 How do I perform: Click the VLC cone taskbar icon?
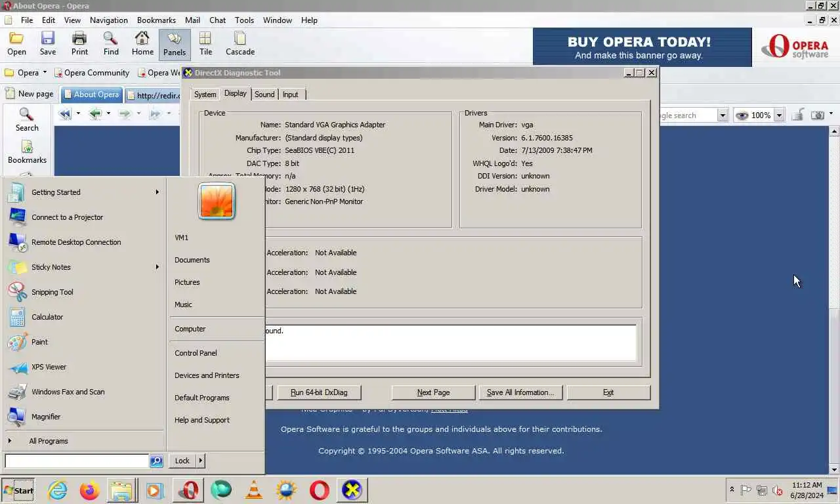254,490
